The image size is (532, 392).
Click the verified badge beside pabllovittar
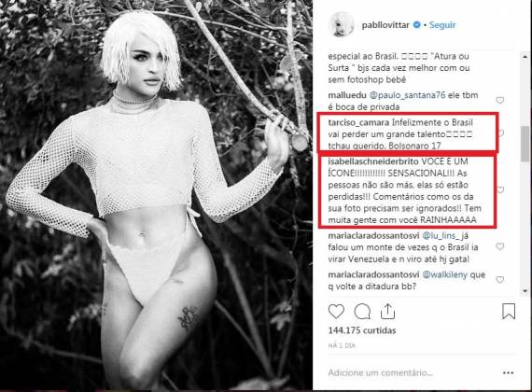pos(417,25)
